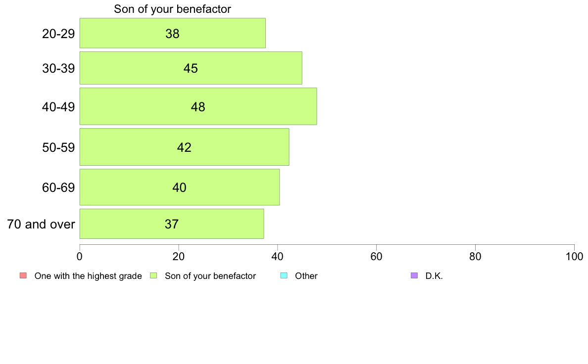Select the 30-39 bar showing 45
Screen dimensions: 588x364
[191, 68]
